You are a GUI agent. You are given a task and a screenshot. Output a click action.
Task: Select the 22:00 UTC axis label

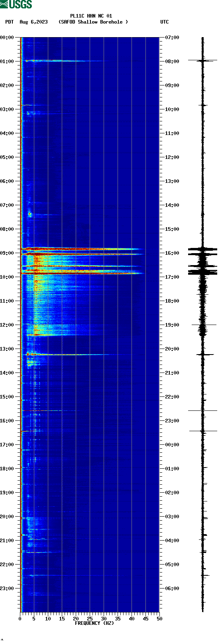coord(172,397)
